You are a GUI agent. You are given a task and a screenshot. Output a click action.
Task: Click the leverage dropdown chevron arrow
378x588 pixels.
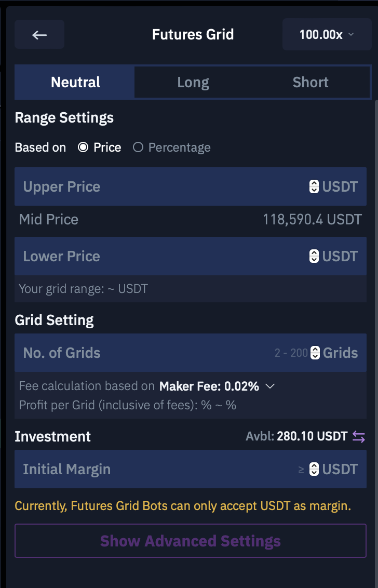click(351, 34)
